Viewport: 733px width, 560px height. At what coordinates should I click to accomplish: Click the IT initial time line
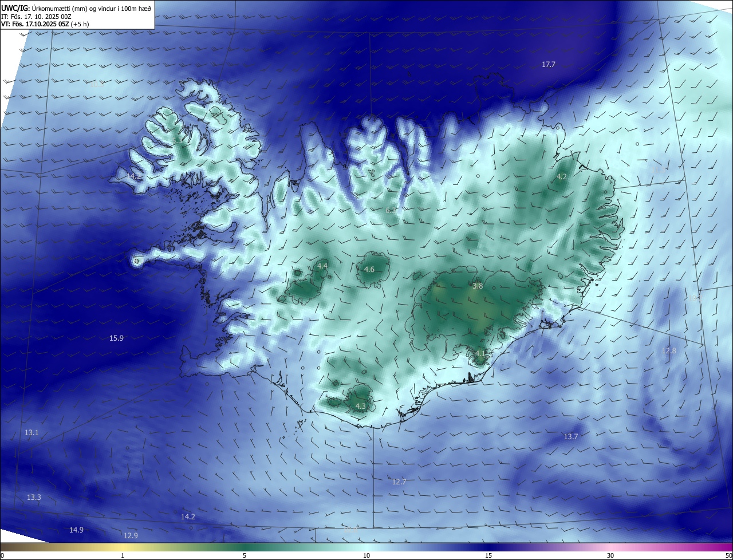click(36, 17)
